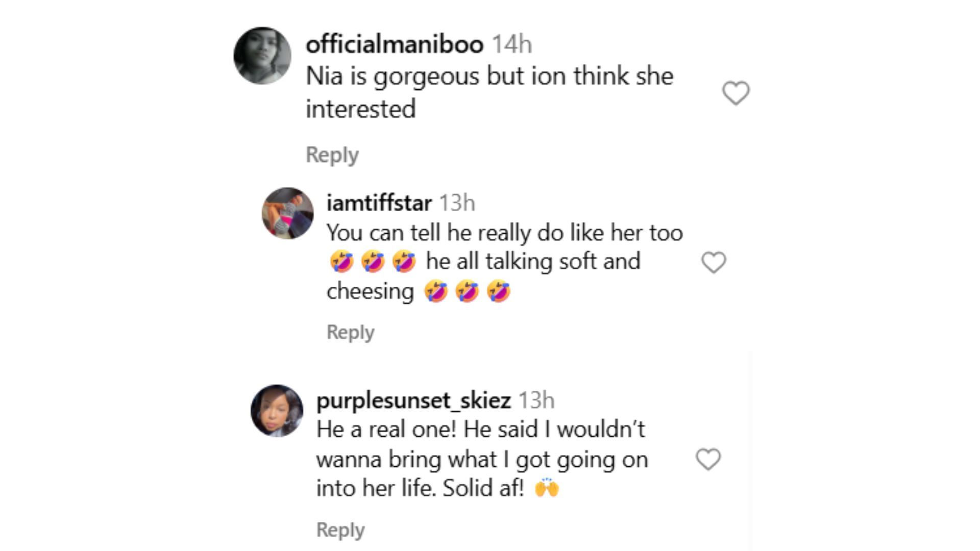980x551 pixels.
Task: Open officialmaniboo's profile picture
Action: click(262, 56)
